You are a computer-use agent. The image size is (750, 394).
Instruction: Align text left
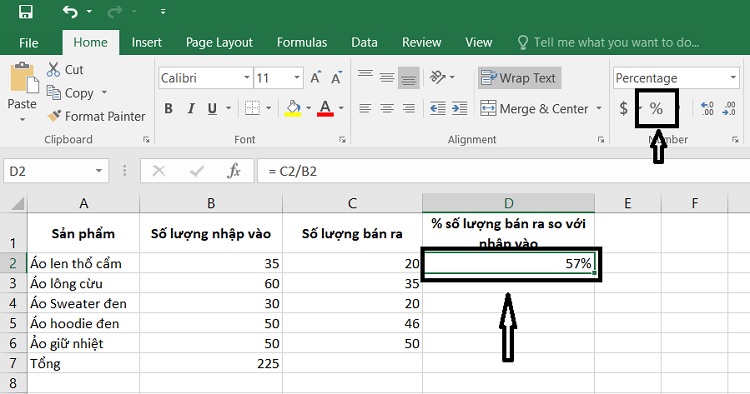[x=365, y=109]
